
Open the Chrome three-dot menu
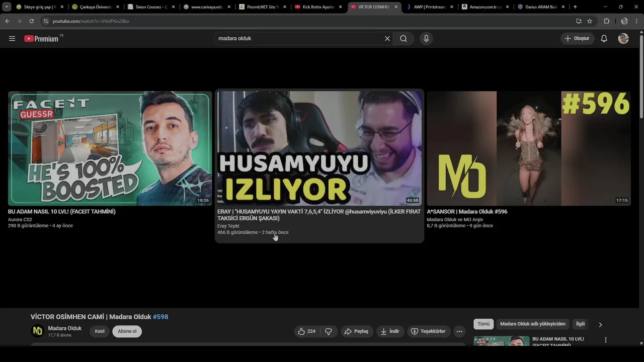click(636, 21)
